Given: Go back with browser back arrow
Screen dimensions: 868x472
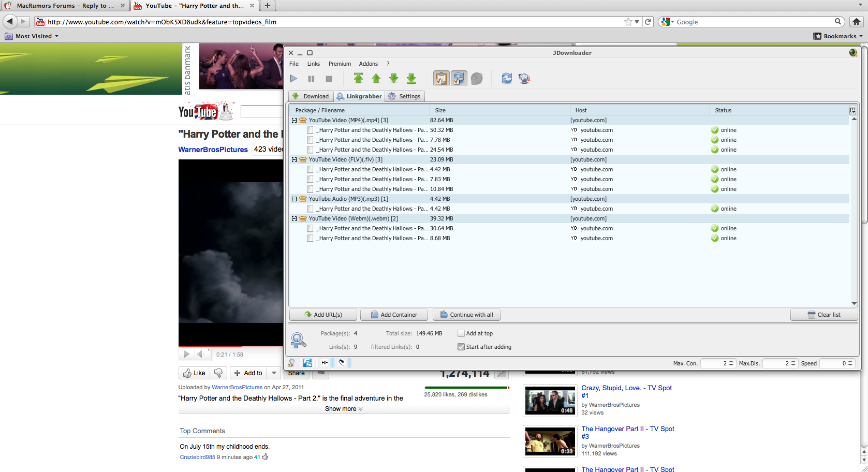Looking at the screenshot, I should click(x=10, y=22).
